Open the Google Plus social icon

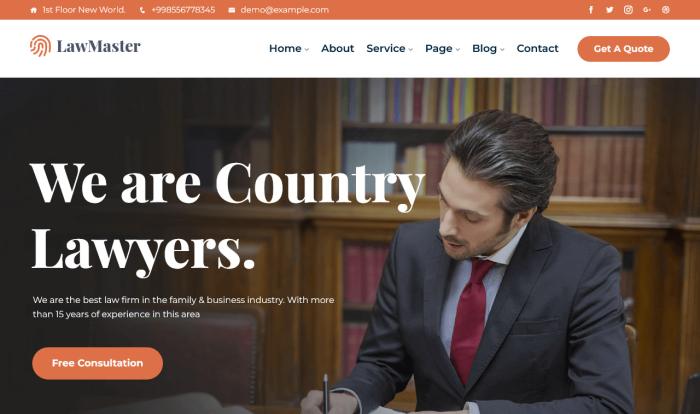coord(647,10)
